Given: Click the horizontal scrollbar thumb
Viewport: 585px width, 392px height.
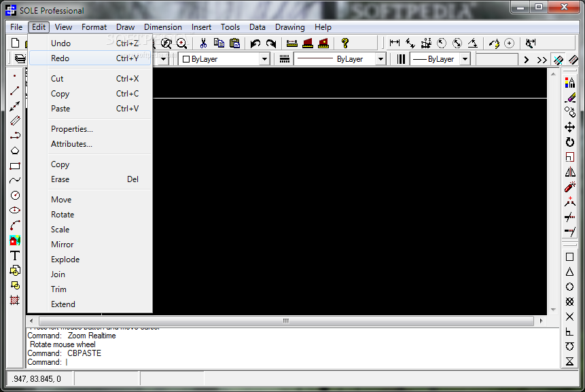Looking at the screenshot, I should point(286,321).
